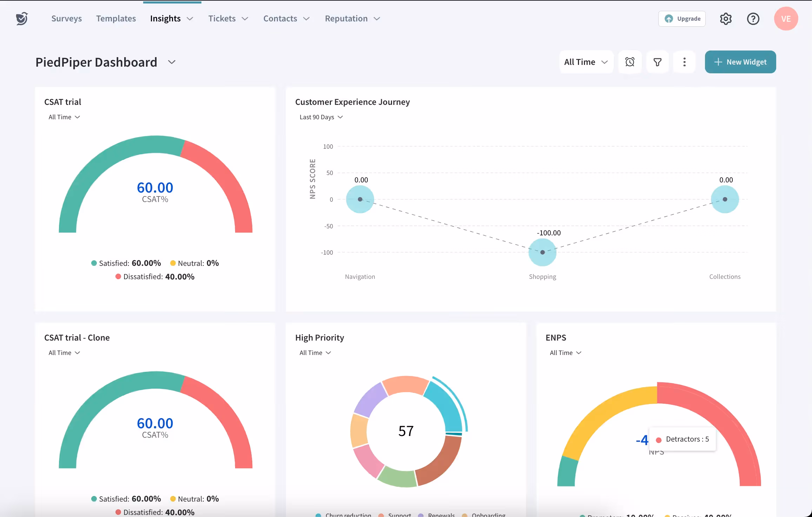Toggle Satisfied legend in CSAT trial - Clone
The image size is (812, 517).
tap(126, 499)
